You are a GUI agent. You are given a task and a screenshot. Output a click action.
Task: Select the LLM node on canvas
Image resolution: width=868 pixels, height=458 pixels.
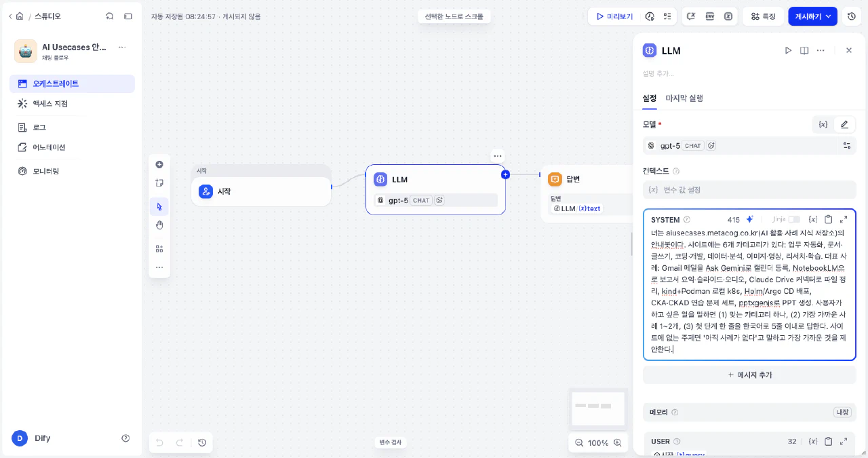click(x=435, y=189)
